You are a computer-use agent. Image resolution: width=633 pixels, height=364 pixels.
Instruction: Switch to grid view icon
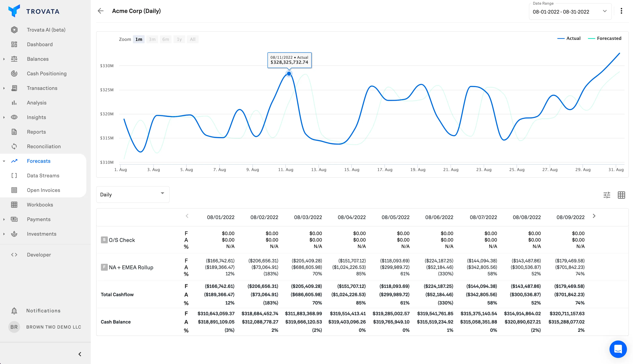(x=621, y=195)
